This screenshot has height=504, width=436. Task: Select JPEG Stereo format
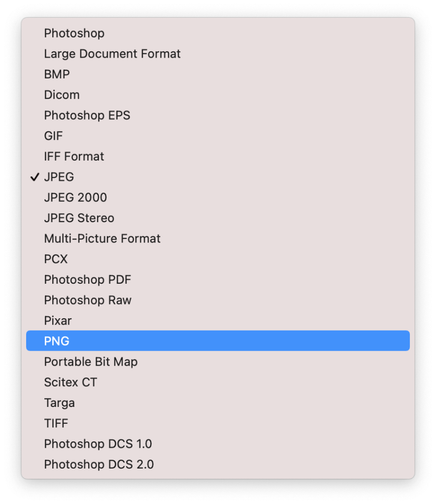point(218,218)
